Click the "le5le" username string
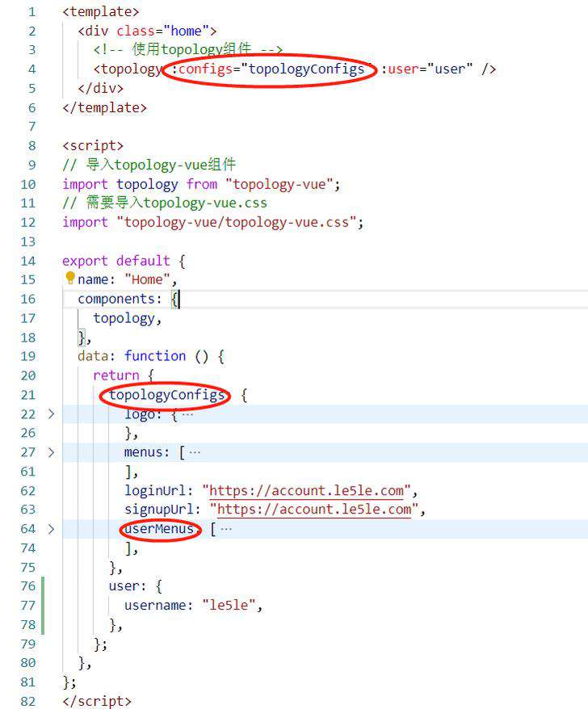The height and width of the screenshot is (709, 588). 229,605
